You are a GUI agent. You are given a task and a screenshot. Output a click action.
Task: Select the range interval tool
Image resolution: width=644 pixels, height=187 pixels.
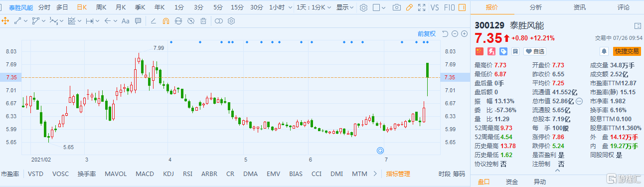pyautogui.click(x=90, y=21)
